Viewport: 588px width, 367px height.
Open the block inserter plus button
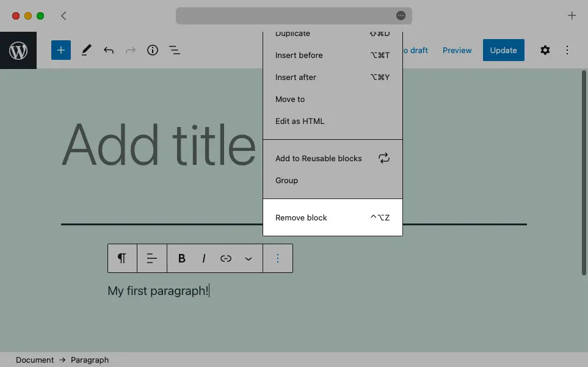[60, 50]
